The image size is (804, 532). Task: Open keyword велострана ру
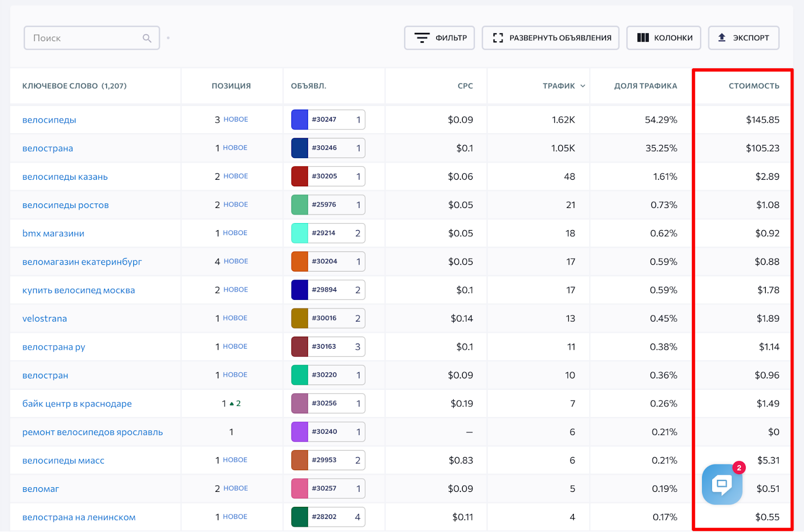tap(54, 347)
